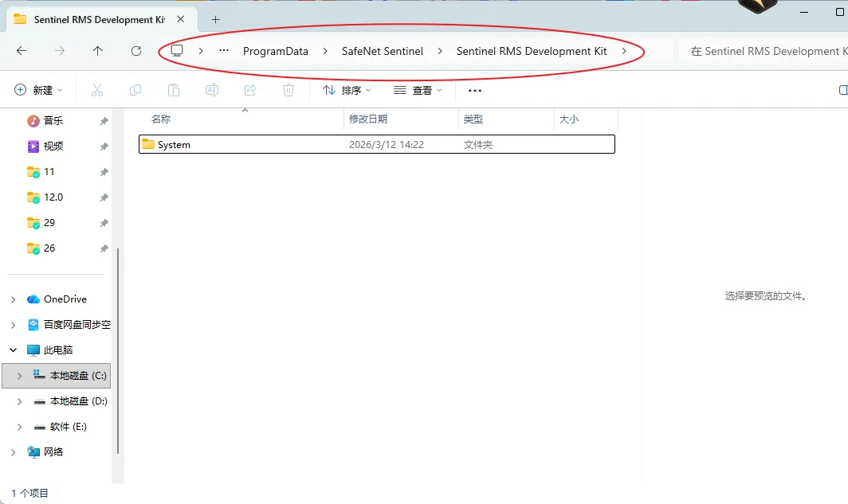Expand the 网络 tree node
This screenshot has width=848, height=504.
(x=14, y=452)
